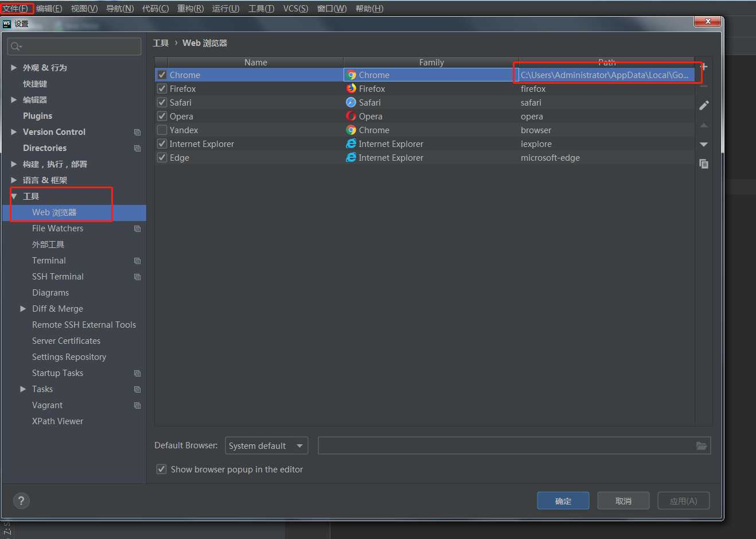Move selected browser up with arrow icon
The width and height of the screenshot is (756, 539).
[x=704, y=125]
